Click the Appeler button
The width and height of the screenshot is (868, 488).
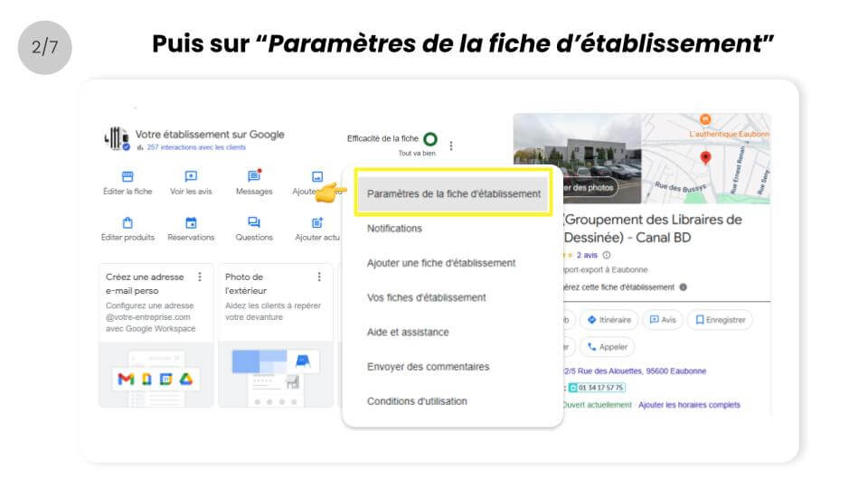tap(608, 347)
